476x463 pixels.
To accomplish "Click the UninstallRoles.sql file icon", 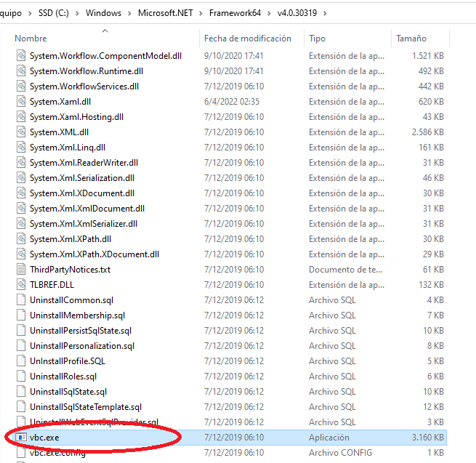I will coord(21,377).
